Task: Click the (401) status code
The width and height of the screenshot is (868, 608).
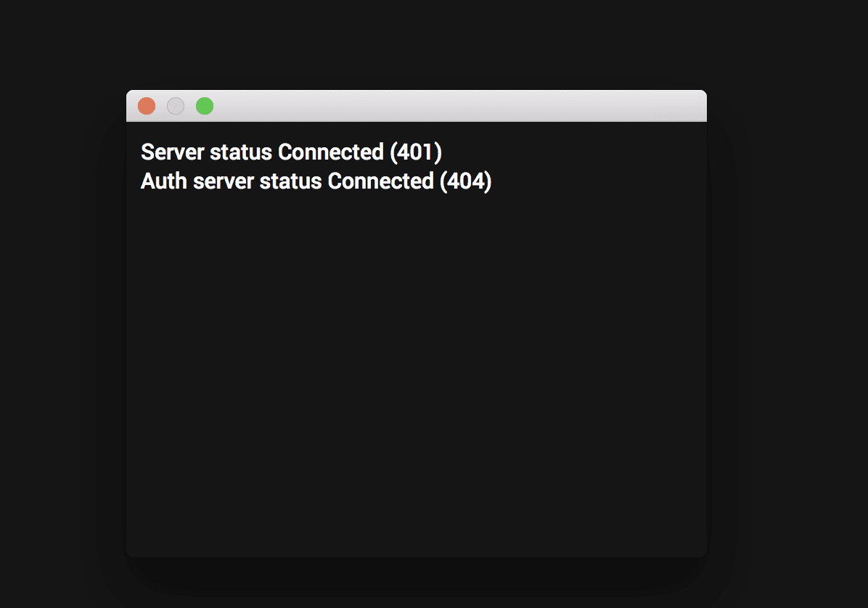Action: click(416, 152)
